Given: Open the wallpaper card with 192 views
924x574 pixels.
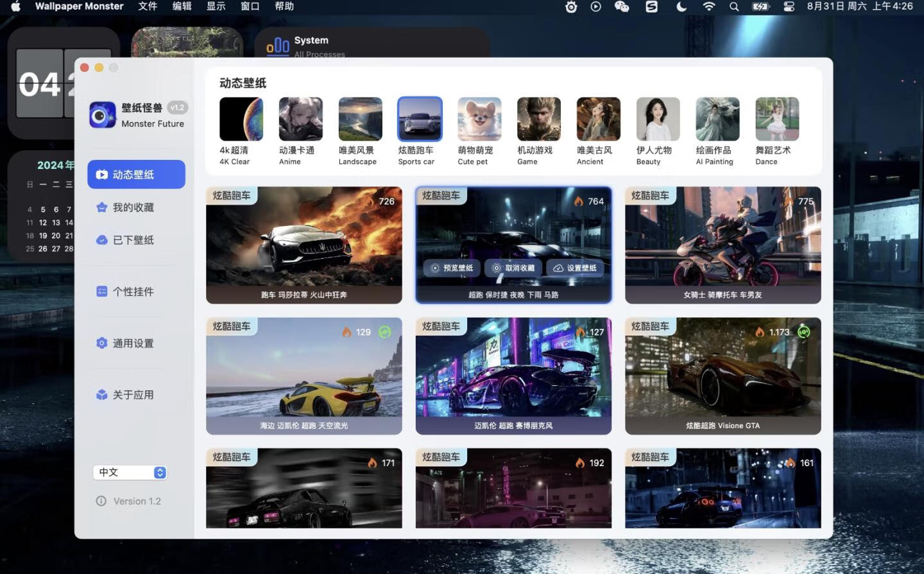Looking at the screenshot, I should (x=513, y=489).
